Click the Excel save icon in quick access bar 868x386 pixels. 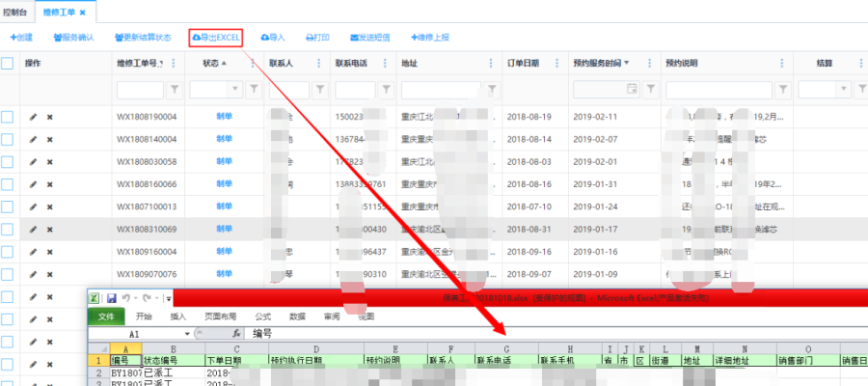click(112, 298)
